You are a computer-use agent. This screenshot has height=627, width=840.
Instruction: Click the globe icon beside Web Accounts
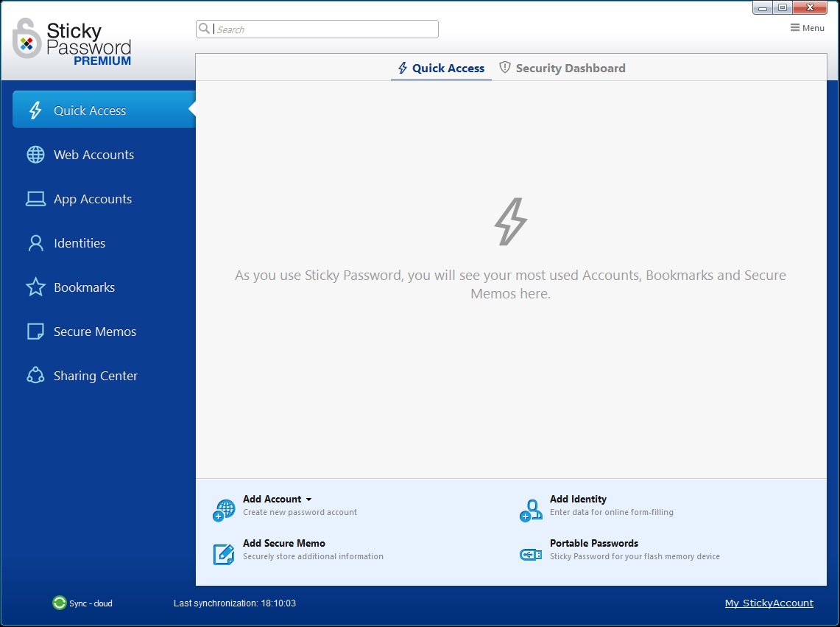[35, 155]
